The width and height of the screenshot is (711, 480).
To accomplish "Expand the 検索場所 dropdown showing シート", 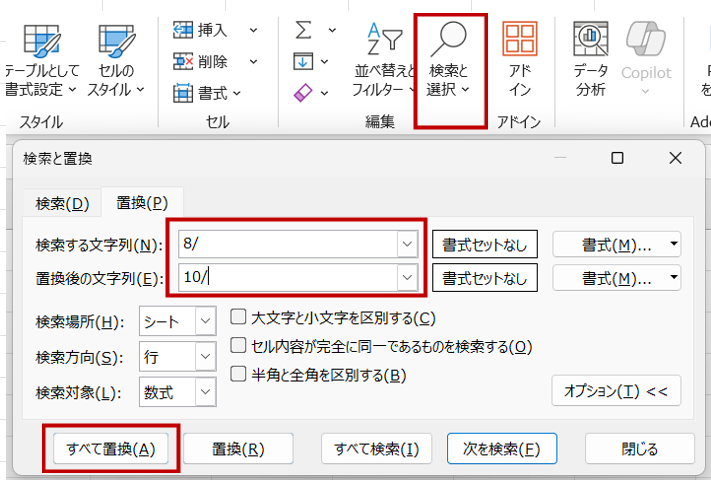I will (178, 321).
